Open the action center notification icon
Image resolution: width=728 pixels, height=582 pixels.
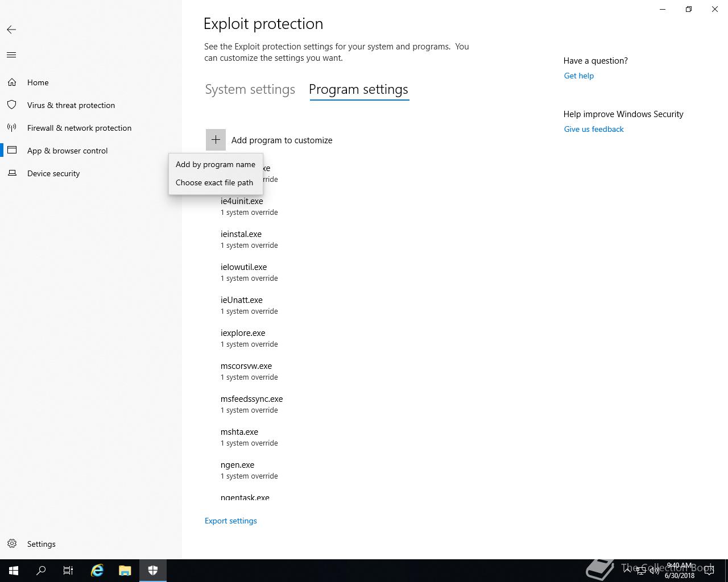coord(709,571)
